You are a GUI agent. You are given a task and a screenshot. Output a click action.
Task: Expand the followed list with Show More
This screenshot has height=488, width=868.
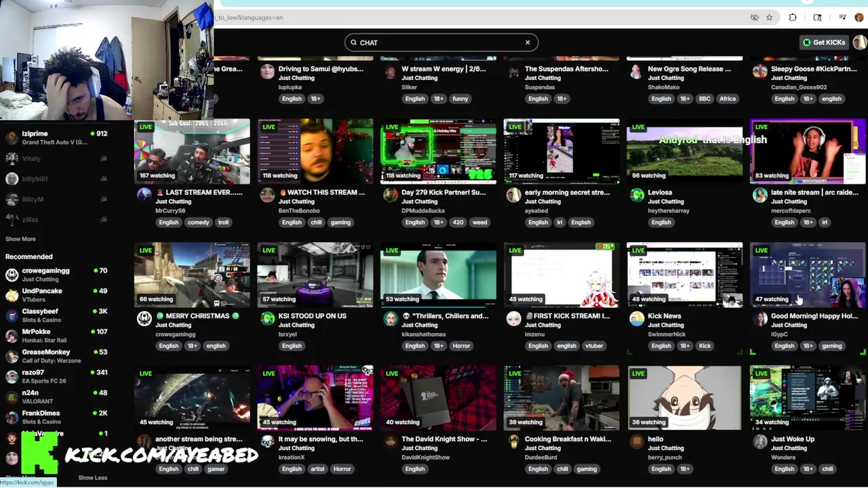[20, 239]
